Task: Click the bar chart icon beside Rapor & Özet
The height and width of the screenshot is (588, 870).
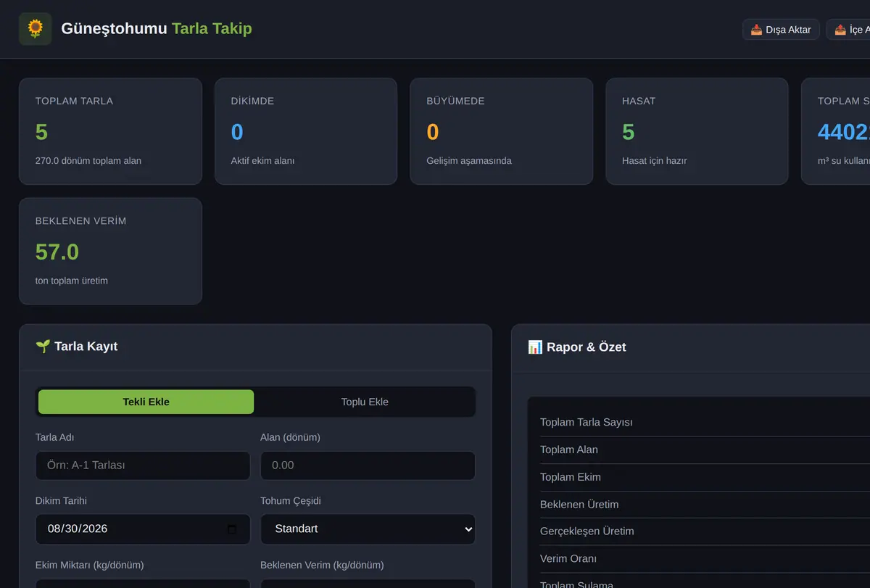Action: pos(535,347)
